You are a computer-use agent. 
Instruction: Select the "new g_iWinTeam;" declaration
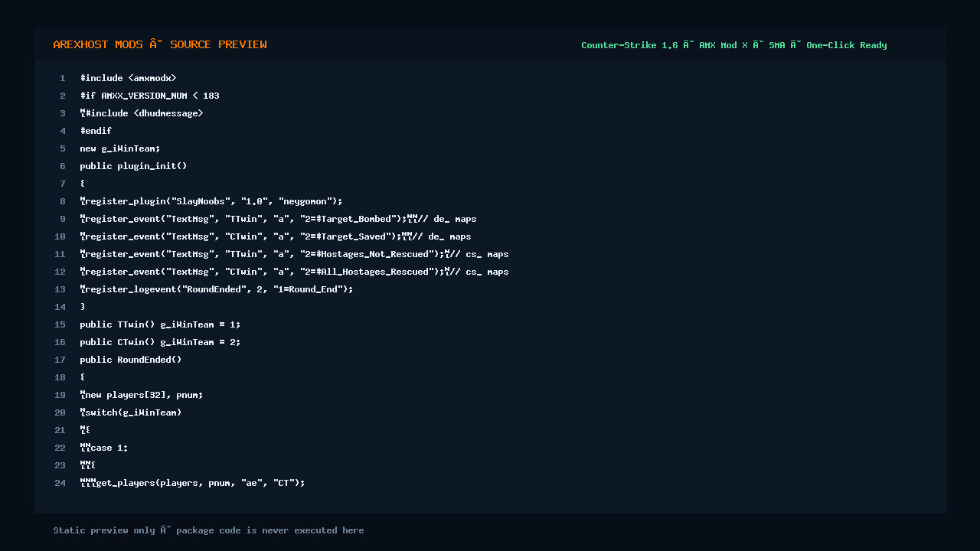click(x=120, y=148)
